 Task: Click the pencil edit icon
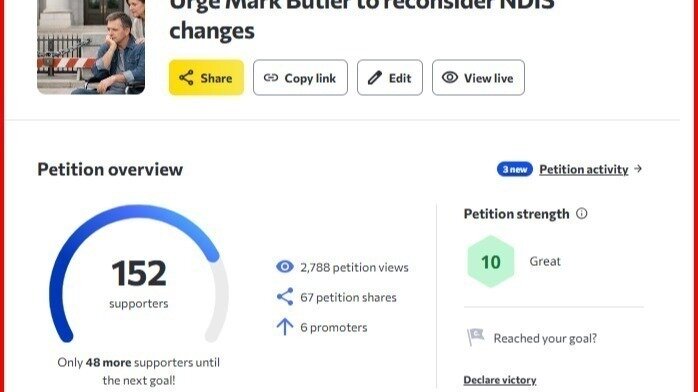point(374,78)
